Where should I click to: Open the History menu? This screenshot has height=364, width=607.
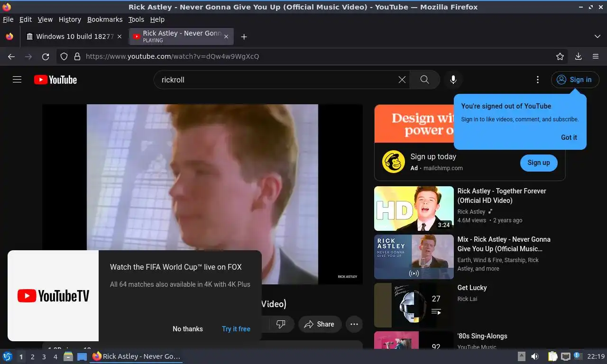coord(70,19)
